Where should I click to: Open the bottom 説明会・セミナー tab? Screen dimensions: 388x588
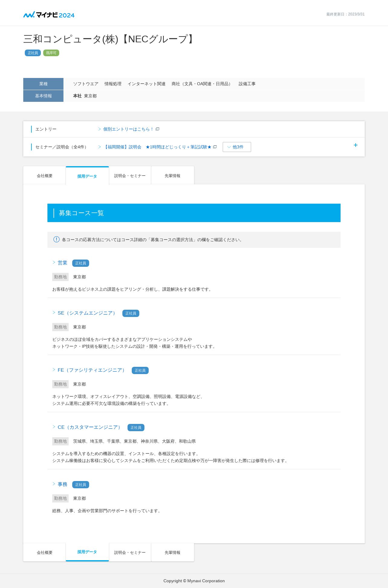pyautogui.click(x=130, y=552)
